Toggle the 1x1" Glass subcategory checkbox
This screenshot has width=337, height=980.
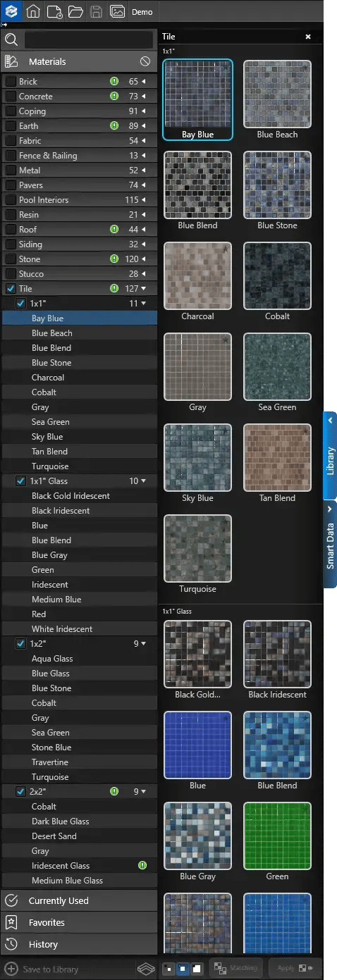click(x=21, y=480)
